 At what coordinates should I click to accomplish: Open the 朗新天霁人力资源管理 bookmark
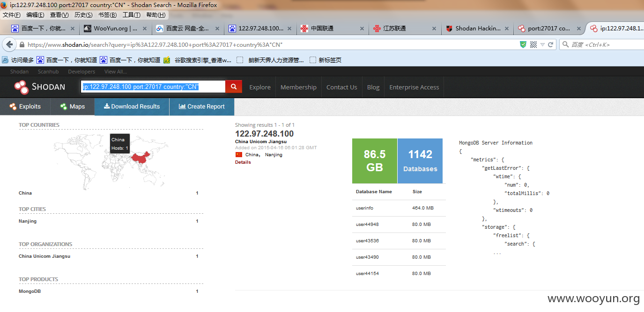270,60
